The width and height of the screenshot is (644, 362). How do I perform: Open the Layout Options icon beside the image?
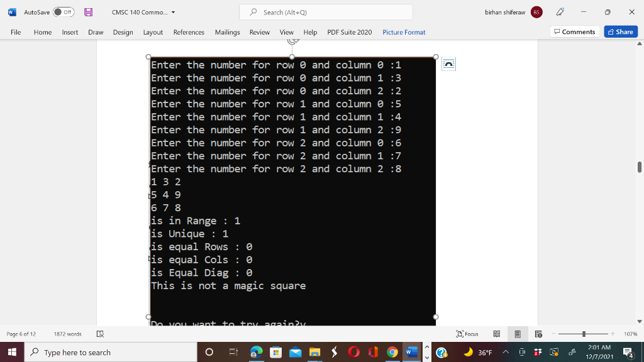point(448,63)
